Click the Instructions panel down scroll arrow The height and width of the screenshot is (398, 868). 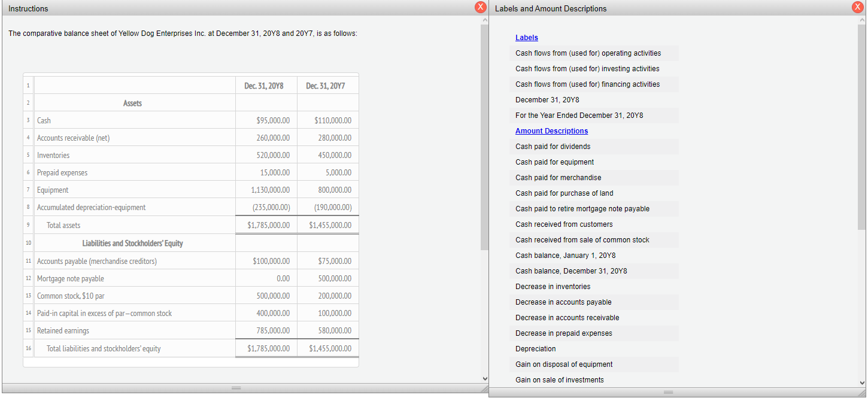[x=484, y=378]
